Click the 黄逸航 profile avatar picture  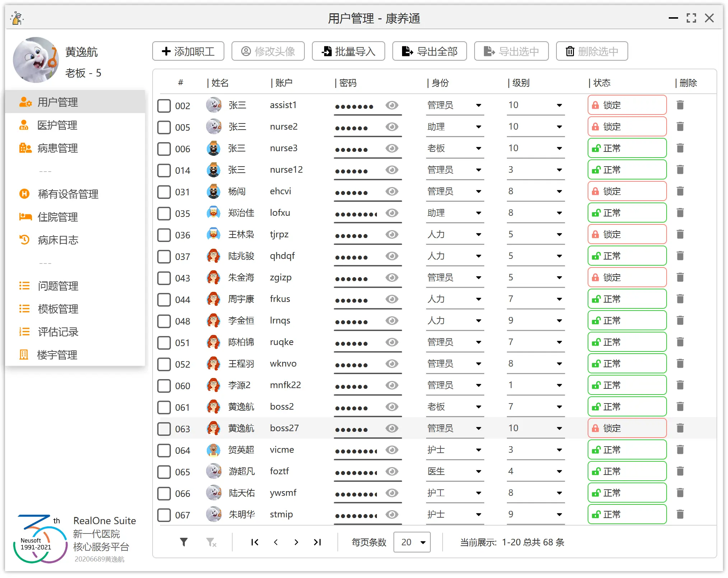(36, 60)
